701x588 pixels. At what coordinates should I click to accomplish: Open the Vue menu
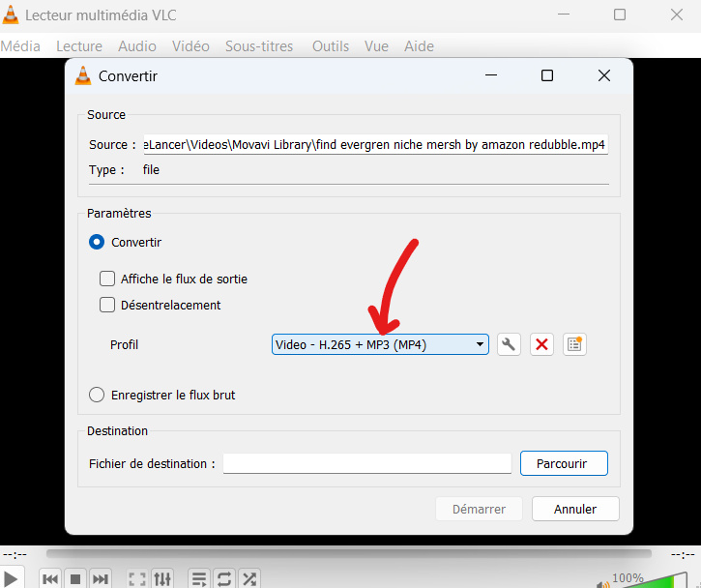(376, 46)
